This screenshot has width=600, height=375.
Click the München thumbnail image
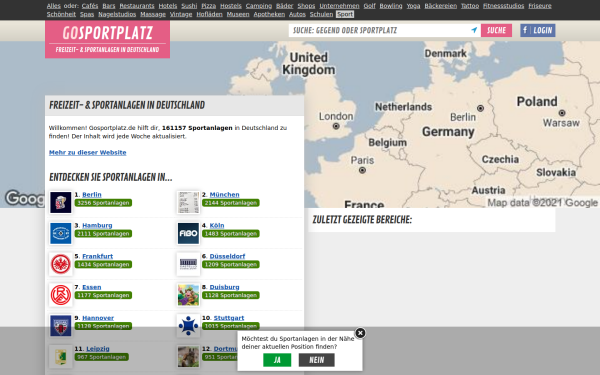click(188, 202)
